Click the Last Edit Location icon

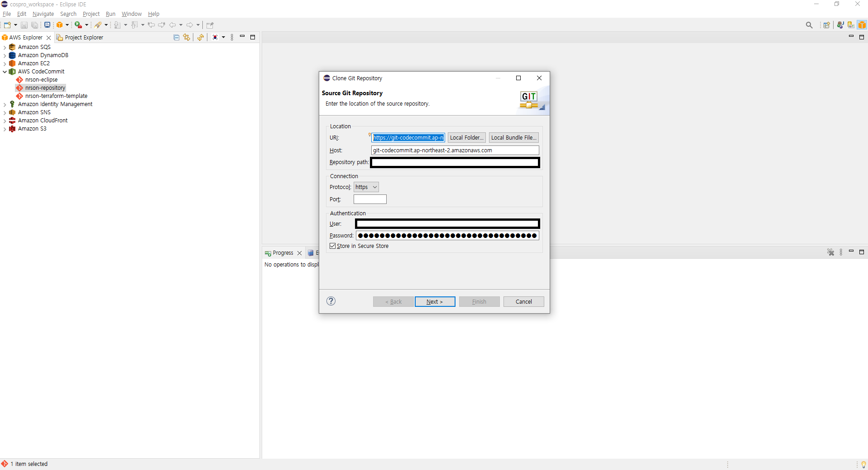coord(151,25)
